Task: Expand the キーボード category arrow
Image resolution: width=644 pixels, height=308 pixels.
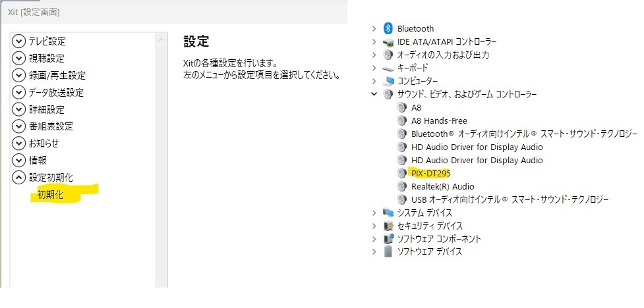Action: coord(374,68)
